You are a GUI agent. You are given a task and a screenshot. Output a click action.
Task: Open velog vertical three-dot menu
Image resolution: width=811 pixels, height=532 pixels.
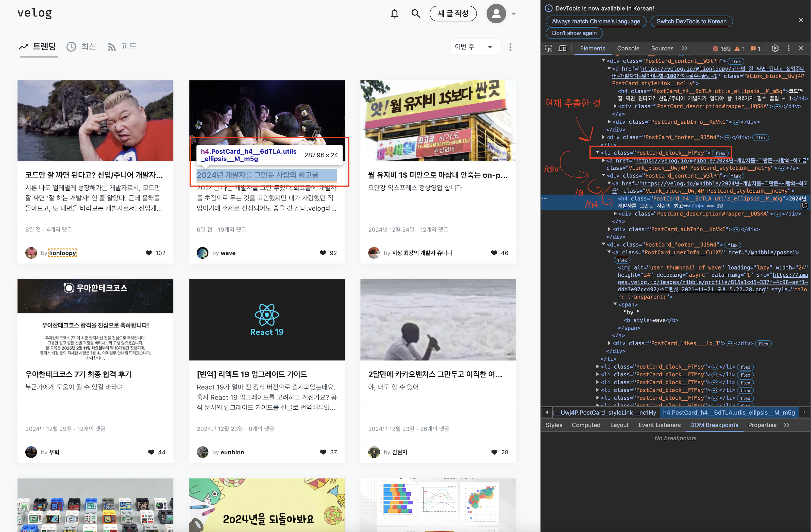510,47
